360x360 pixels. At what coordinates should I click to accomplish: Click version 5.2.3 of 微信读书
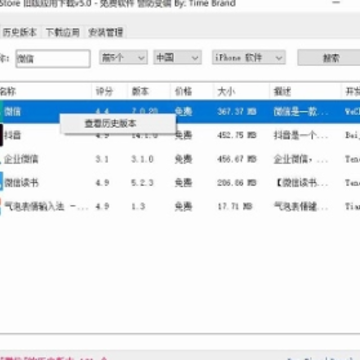tap(142, 183)
